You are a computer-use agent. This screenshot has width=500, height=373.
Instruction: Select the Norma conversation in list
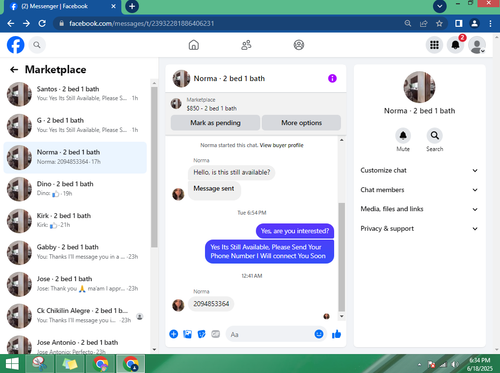[75, 157]
